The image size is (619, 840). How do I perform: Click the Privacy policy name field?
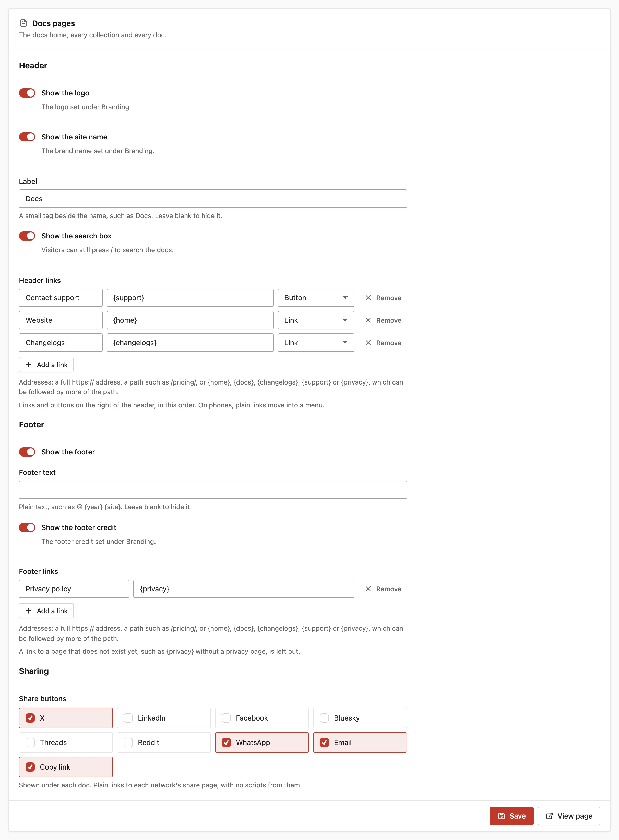click(74, 589)
